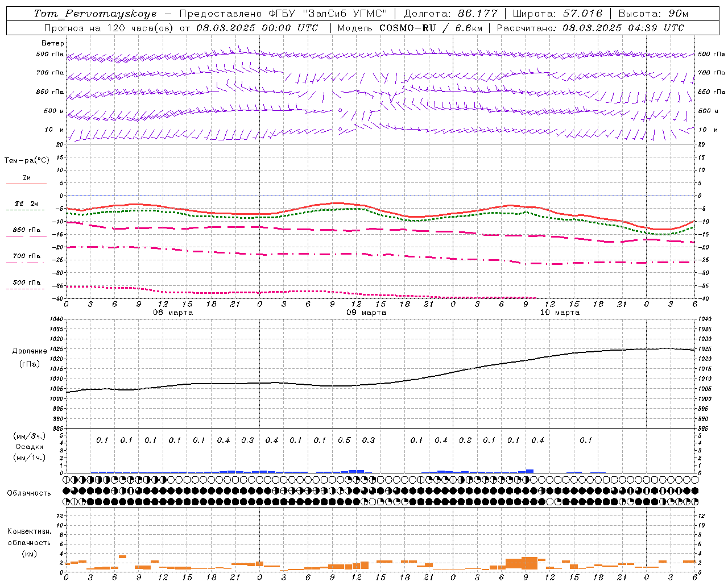
Task: Select the 0.2 precipitation value
Action: coord(465,440)
